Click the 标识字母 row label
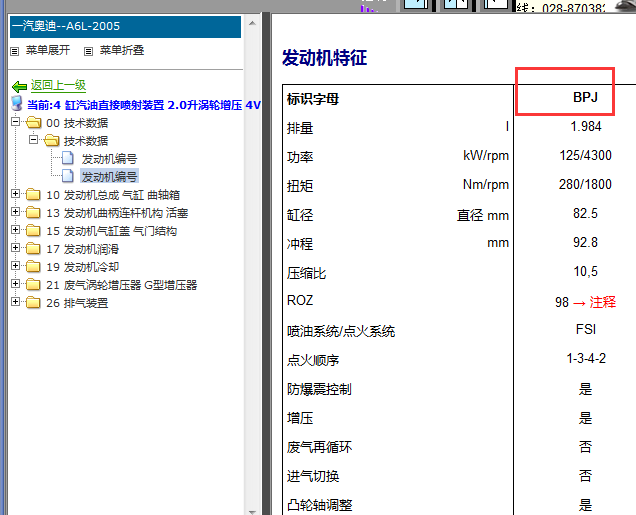 tap(313, 99)
